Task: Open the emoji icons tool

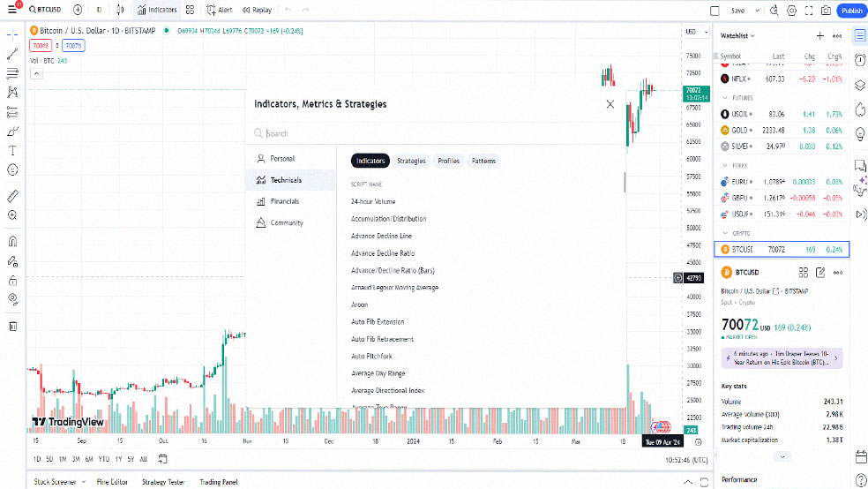Action: point(12,170)
